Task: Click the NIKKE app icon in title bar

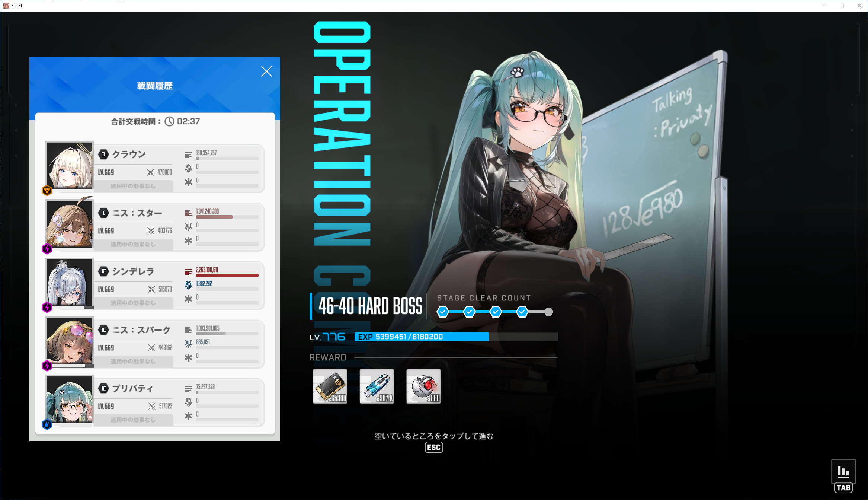Action: tap(6, 6)
